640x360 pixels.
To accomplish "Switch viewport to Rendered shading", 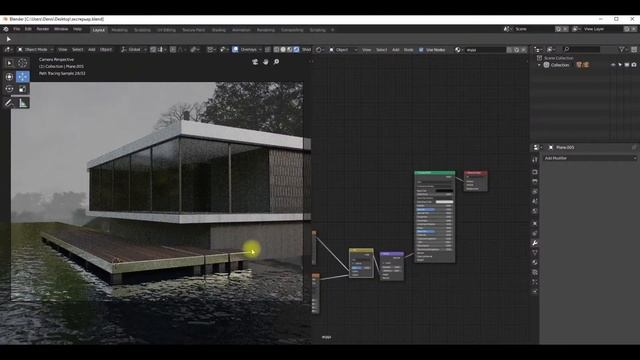I will tap(296, 49).
